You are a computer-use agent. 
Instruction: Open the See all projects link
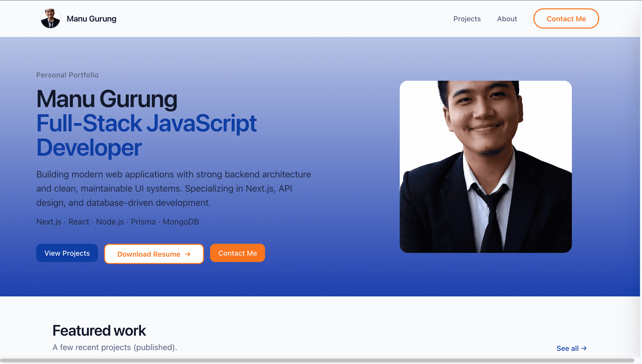click(x=568, y=348)
